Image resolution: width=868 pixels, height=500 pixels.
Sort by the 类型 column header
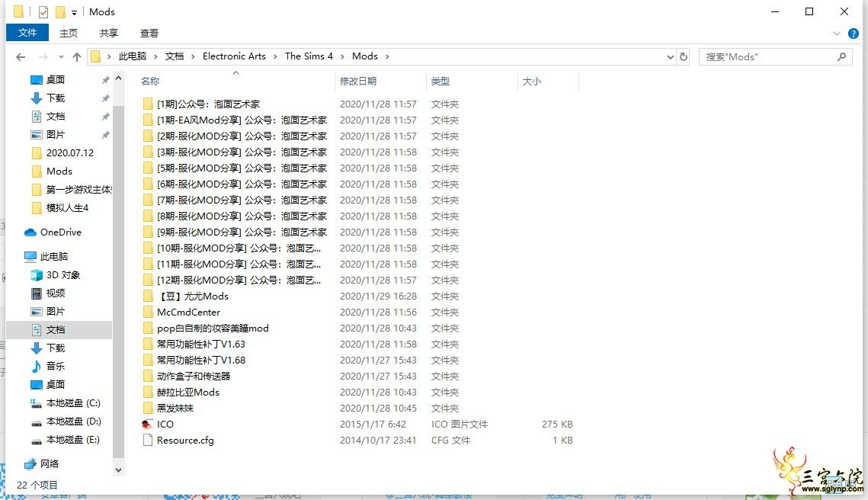440,82
